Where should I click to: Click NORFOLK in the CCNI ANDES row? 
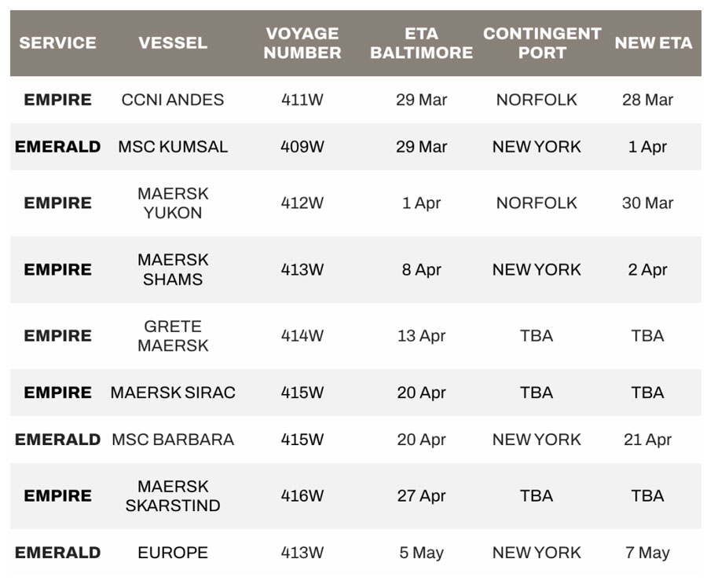click(x=537, y=100)
